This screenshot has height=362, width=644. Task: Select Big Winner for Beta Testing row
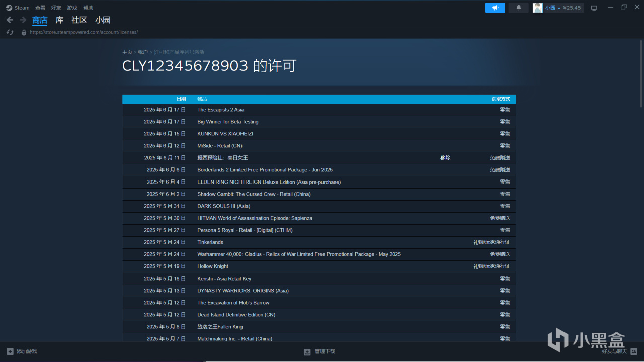[319, 122]
